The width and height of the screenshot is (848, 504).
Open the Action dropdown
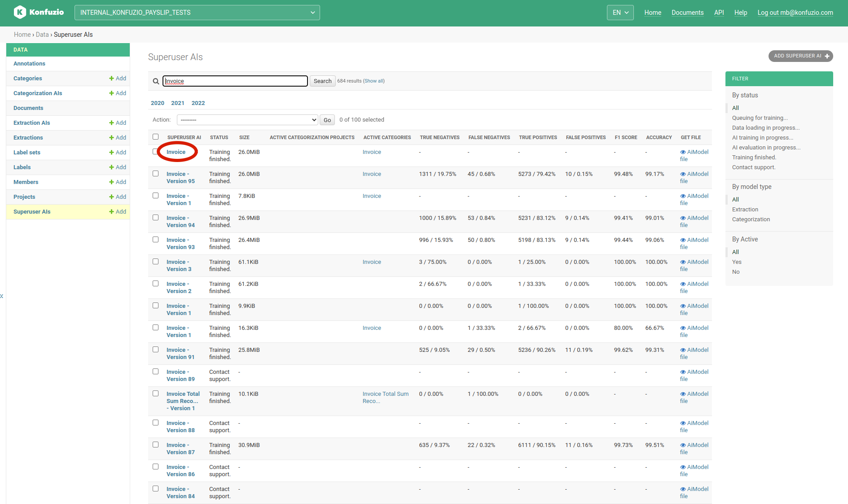tap(247, 120)
